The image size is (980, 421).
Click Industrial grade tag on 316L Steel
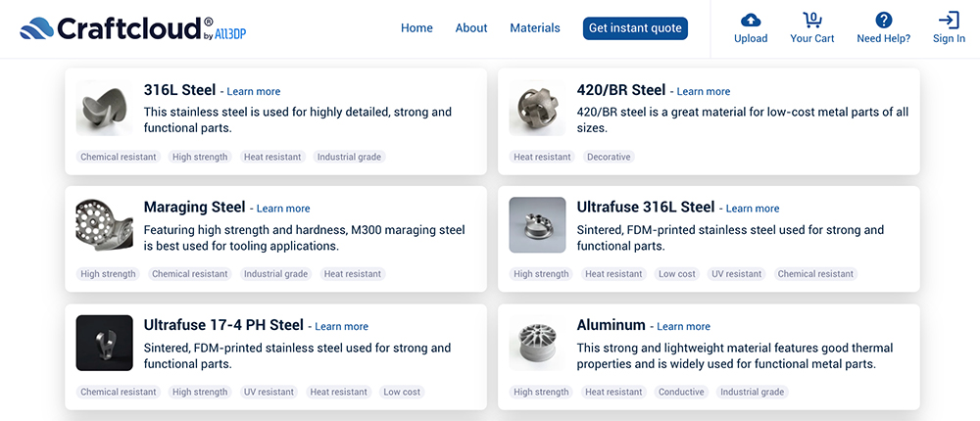pos(350,157)
